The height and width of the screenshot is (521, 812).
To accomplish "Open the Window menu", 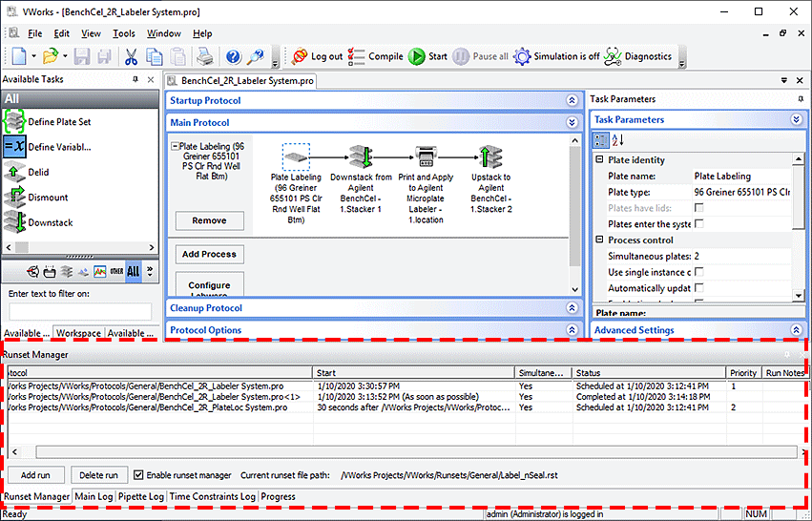I will pos(164,33).
